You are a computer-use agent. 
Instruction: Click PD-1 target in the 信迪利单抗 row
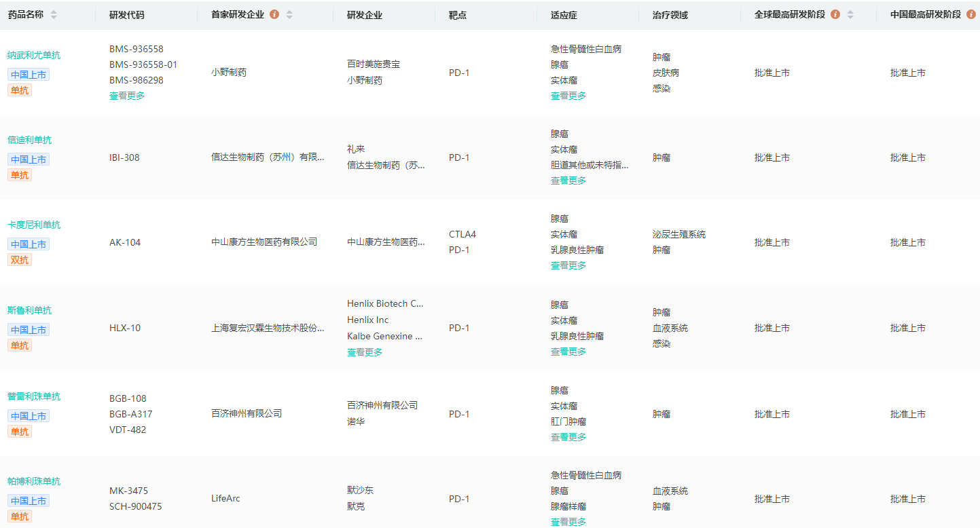point(459,157)
